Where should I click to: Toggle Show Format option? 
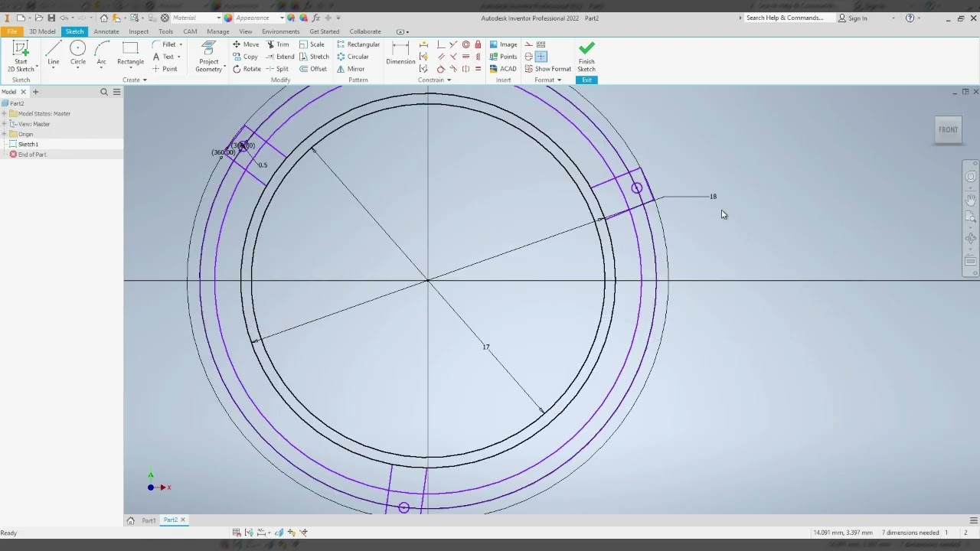coord(548,69)
